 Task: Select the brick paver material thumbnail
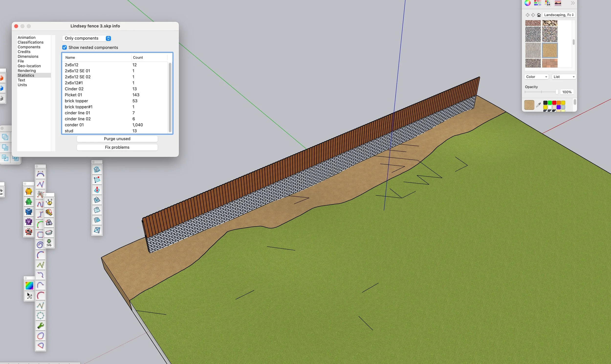(x=550, y=63)
